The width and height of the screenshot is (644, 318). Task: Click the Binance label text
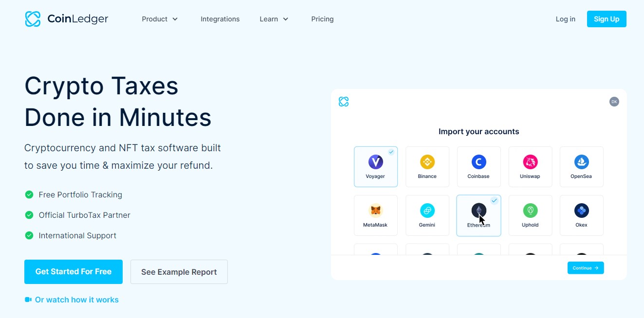coord(427,177)
